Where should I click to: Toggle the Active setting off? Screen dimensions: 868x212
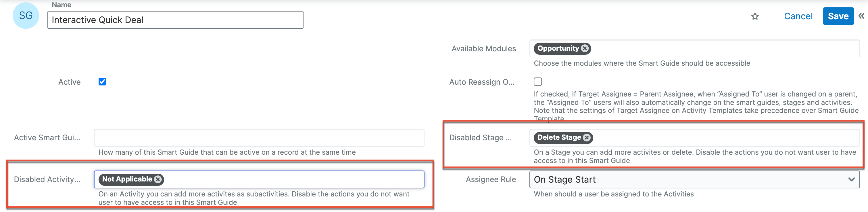[102, 81]
